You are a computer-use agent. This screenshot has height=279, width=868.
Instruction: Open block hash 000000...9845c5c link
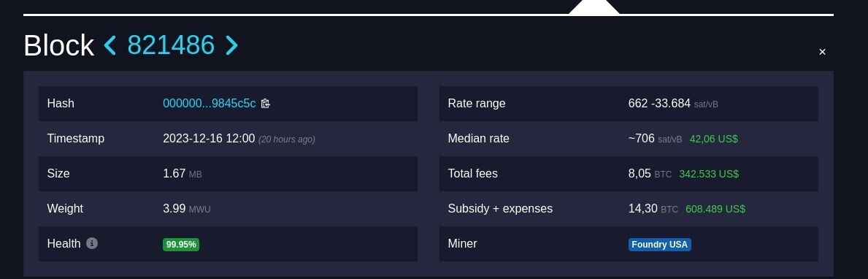210,104
